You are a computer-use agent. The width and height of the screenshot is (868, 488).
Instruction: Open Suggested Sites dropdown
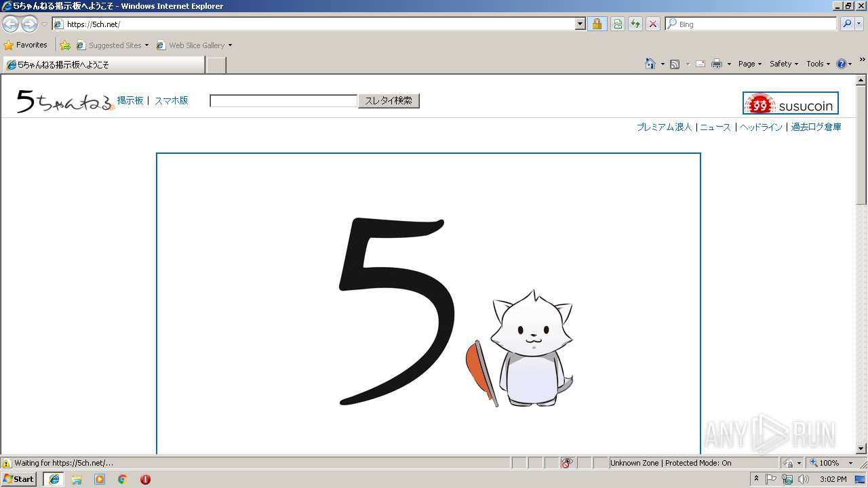point(112,45)
